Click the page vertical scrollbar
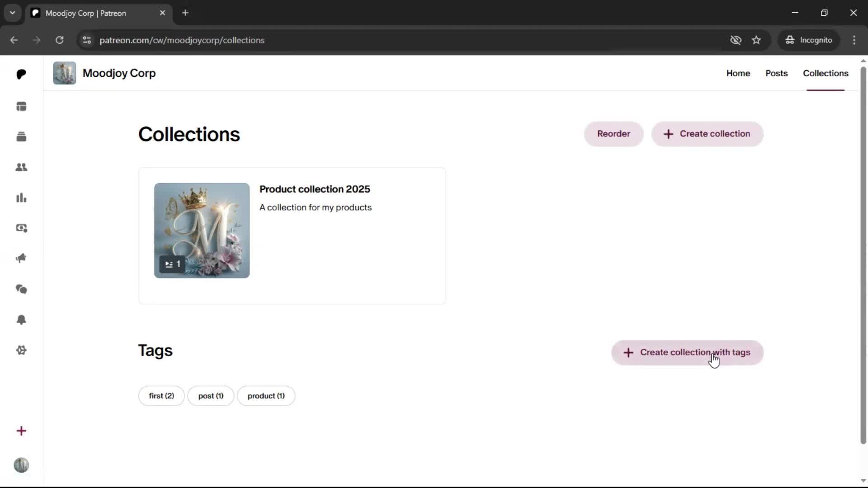The image size is (868, 488). click(x=863, y=255)
